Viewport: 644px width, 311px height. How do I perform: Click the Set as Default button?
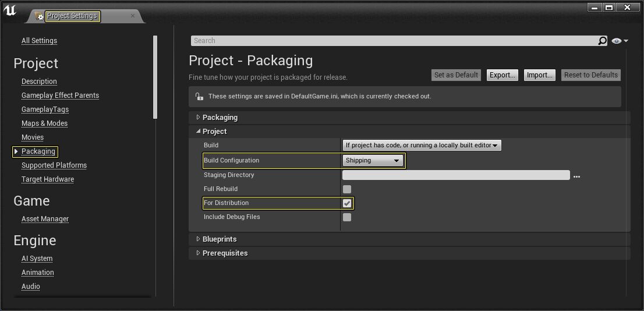[457, 75]
